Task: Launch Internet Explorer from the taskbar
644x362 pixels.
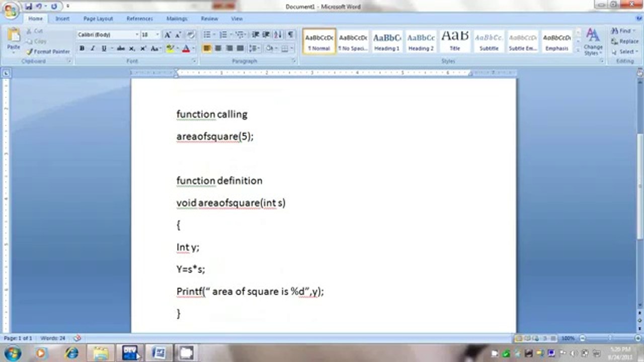Action: pos(72,353)
